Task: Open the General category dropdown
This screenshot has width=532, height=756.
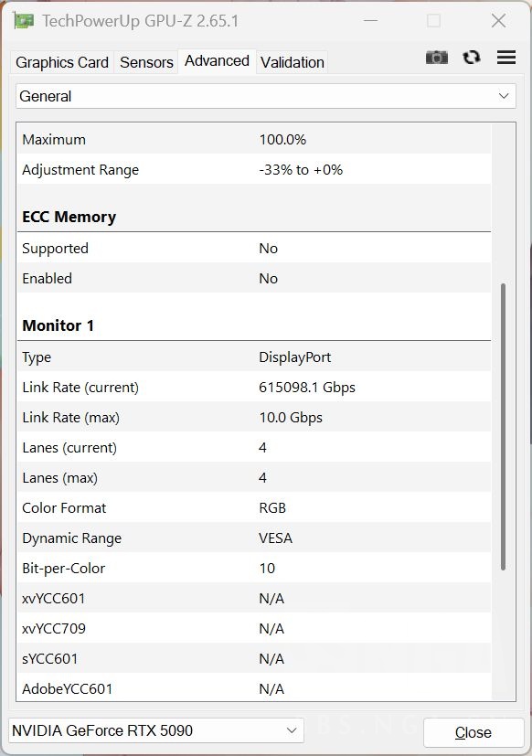Action: pos(265,95)
